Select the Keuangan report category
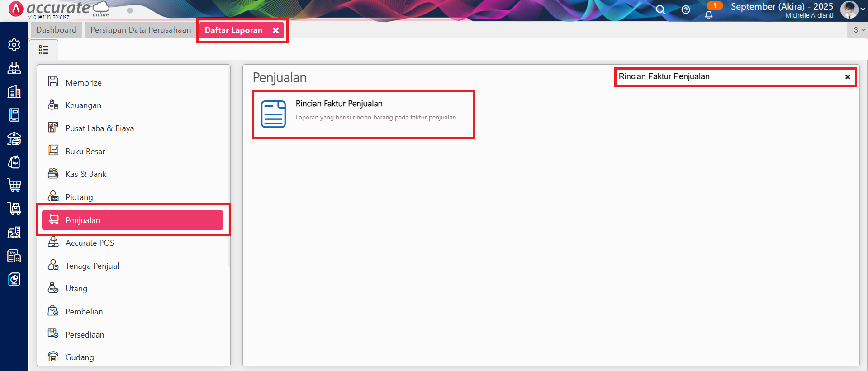Viewport: 868px width, 371px height. (x=83, y=105)
